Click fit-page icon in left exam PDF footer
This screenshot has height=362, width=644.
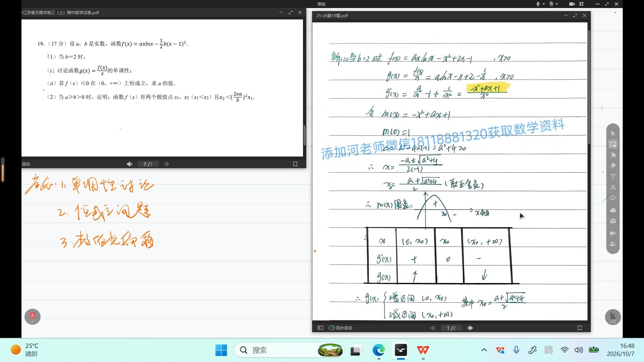[x=295, y=164]
